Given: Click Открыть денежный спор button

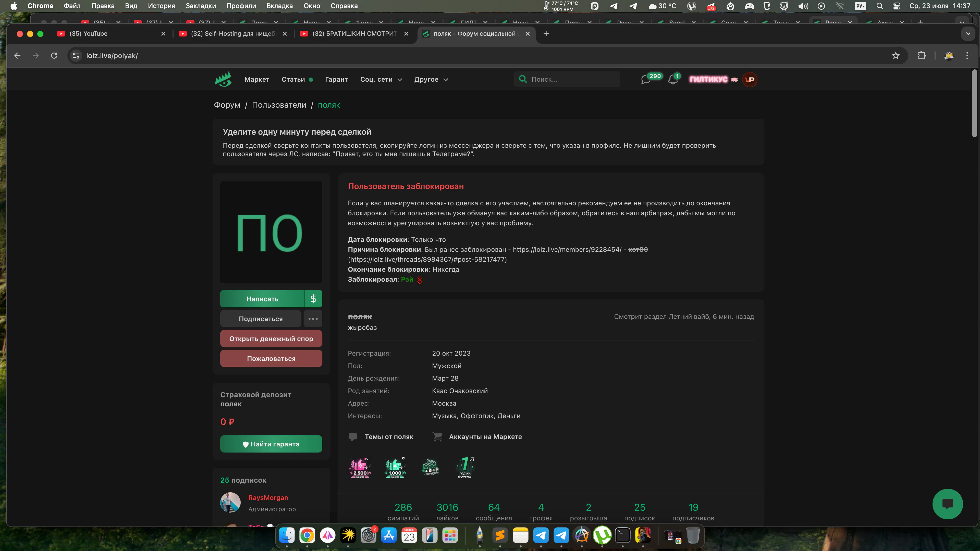Looking at the screenshot, I should 271,339.
